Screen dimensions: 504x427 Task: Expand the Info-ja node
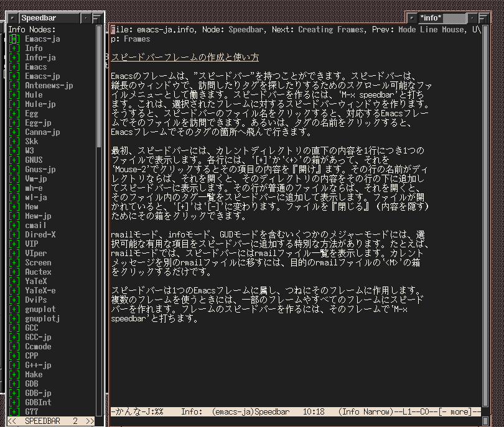[14, 57]
